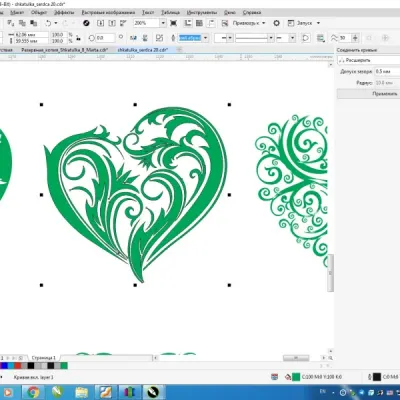Toggle the Show rulers icon
Screen dimensions: 400x400
(x=188, y=23)
